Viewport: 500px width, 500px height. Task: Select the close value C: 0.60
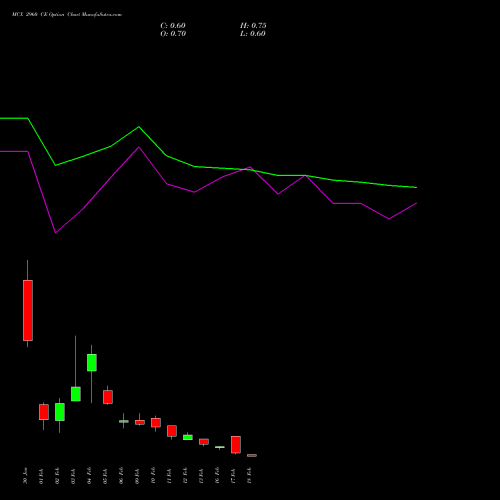[x=173, y=26]
